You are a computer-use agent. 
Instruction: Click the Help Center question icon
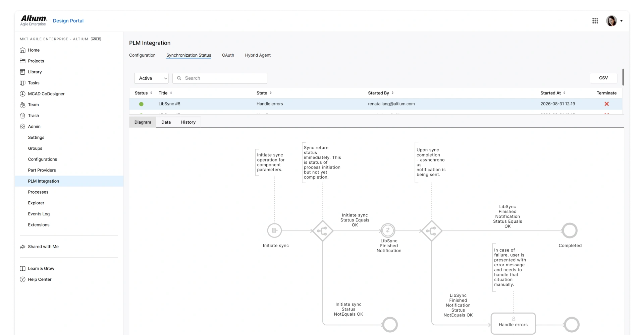pos(22,279)
